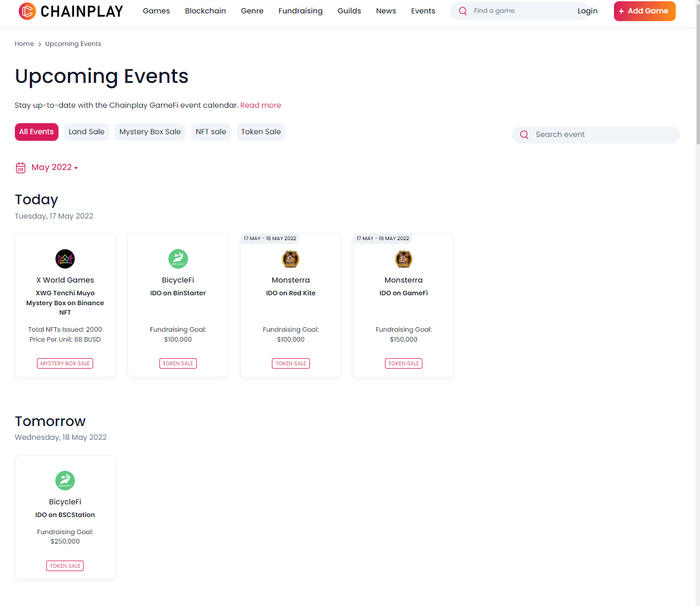Click the MYSTERY BOX SALE tag
The image size is (700, 606).
pyautogui.click(x=65, y=364)
